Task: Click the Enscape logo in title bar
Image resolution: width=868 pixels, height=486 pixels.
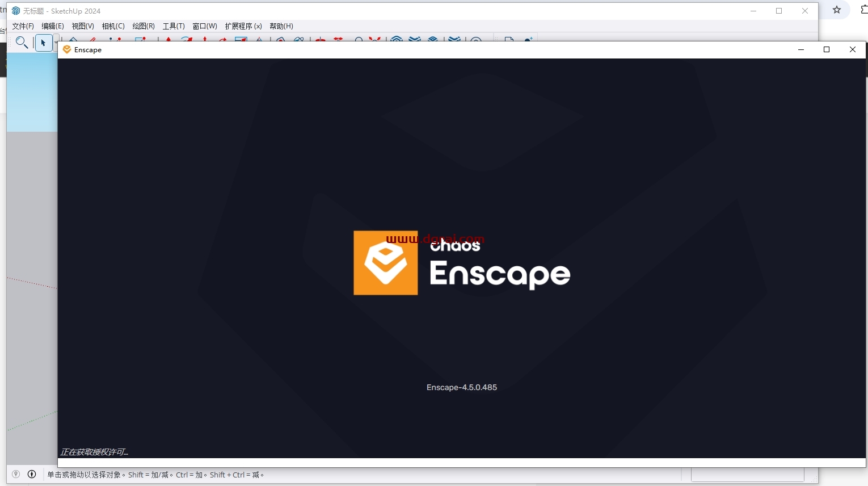Action: [x=67, y=49]
